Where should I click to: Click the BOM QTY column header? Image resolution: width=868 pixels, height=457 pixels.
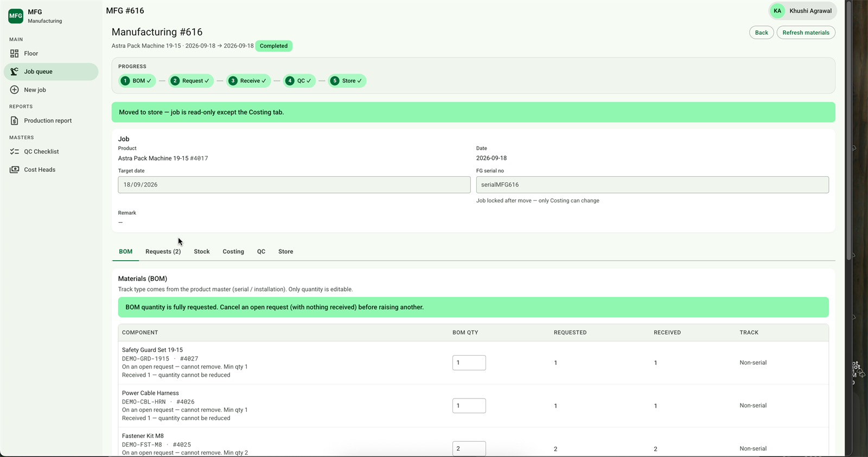click(x=465, y=332)
